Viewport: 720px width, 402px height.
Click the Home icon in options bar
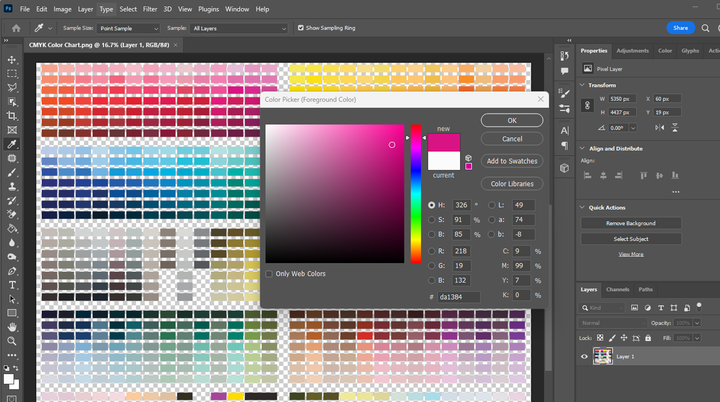[15, 29]
